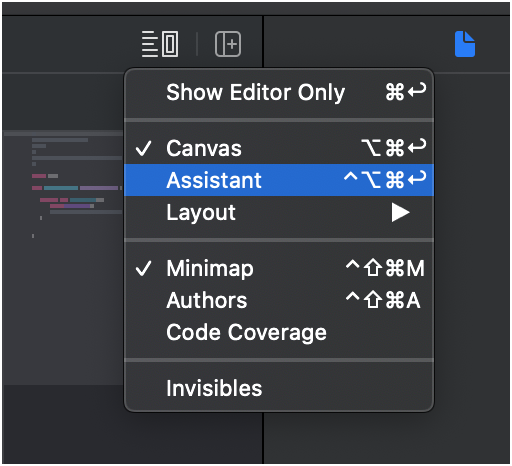
Task: Turn on Invisibles
Action: (x=279, y=388)
